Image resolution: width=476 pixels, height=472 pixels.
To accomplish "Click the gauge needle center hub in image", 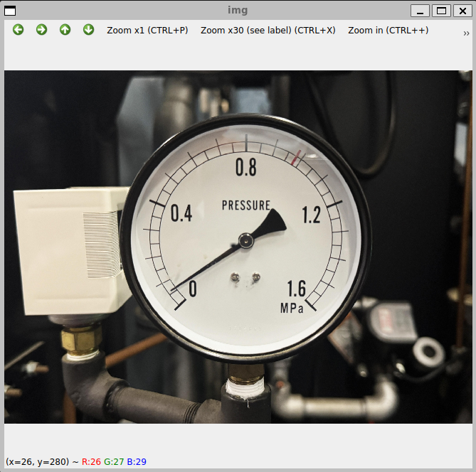I will tap(246, 241).
